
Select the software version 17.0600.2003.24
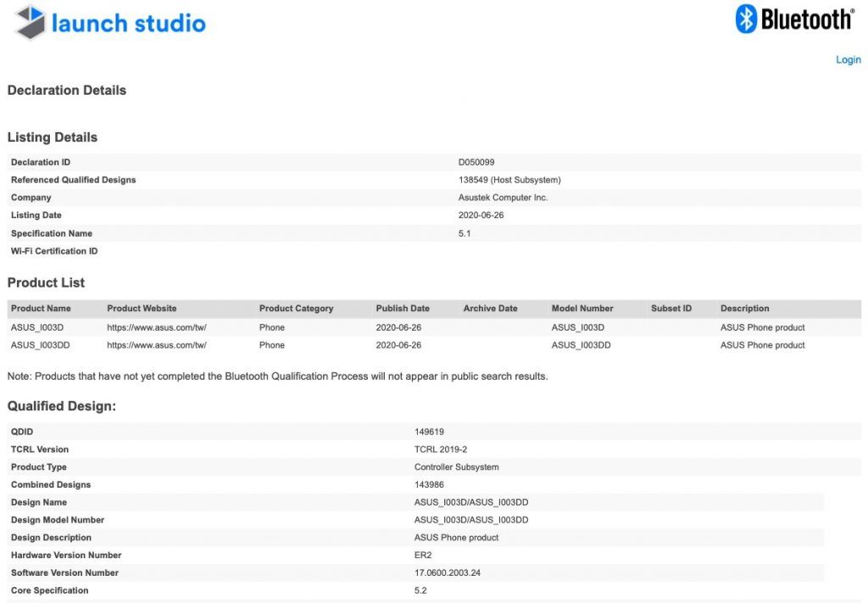coord(448,573)
